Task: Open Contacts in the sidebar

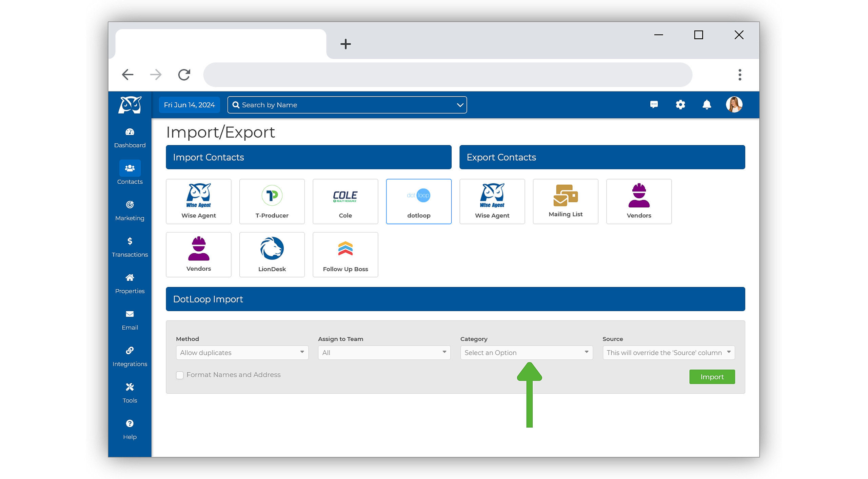Action: click(130, 173)
